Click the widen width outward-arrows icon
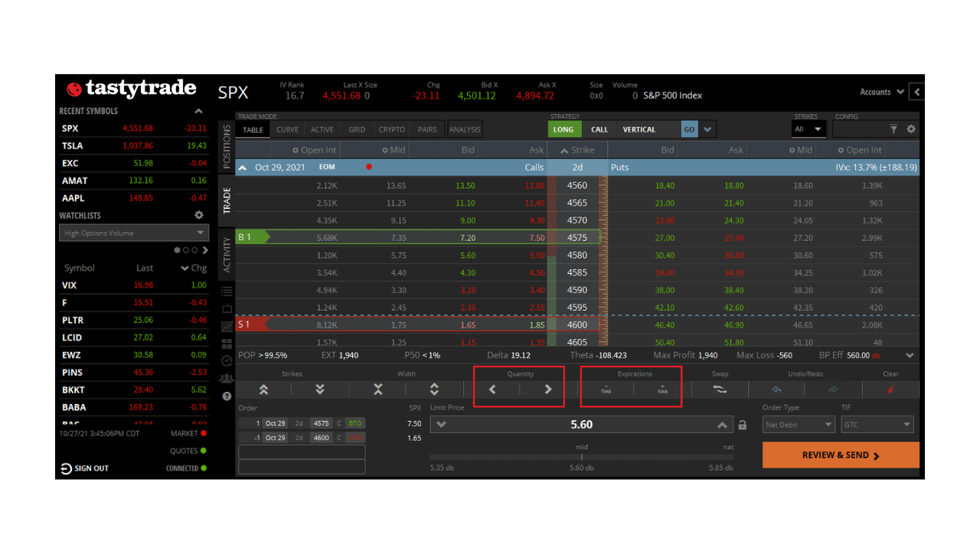This screenshot has width=980, height=551. [x=434, y=390]
